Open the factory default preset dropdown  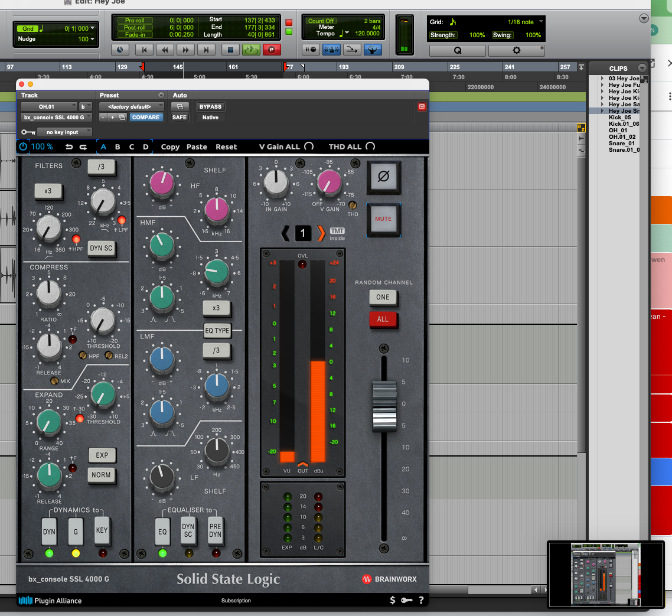[x=131, y=107]
